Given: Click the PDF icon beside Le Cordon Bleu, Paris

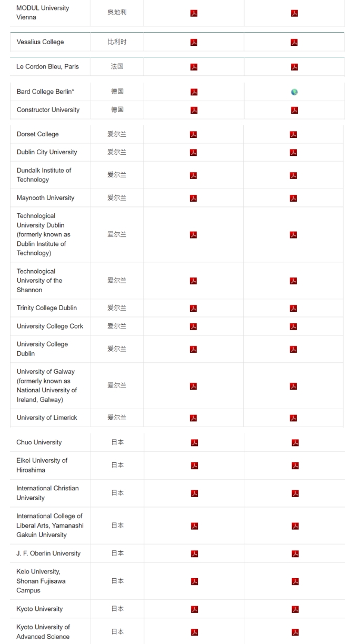Looking at the screenshot, I should [x=194, y=66].
